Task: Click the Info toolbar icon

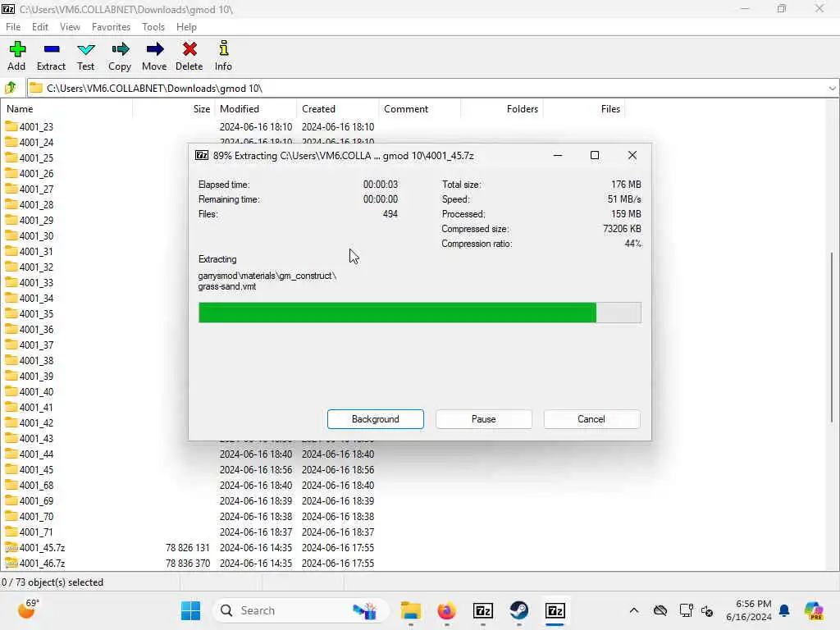Action: tap(223, 48)
